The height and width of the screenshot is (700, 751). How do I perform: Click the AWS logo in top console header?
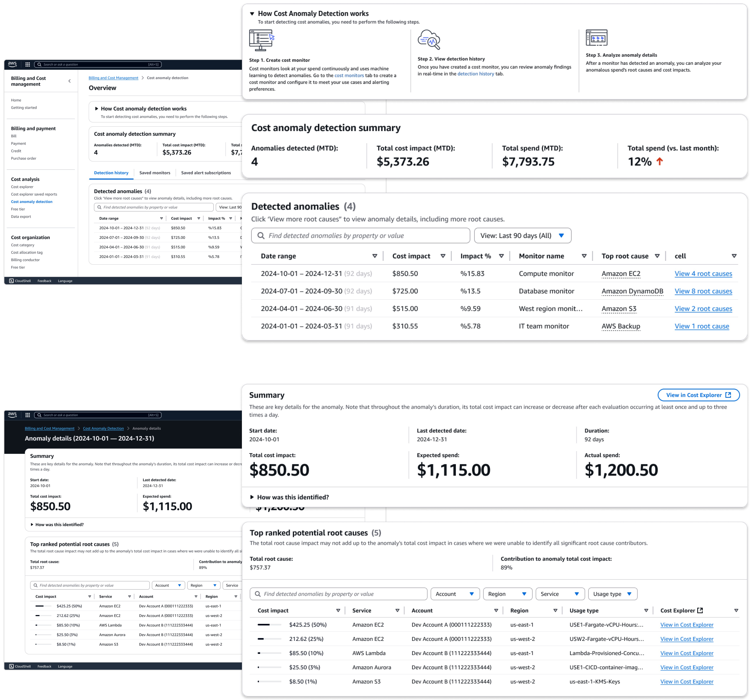tap(12, 64)
